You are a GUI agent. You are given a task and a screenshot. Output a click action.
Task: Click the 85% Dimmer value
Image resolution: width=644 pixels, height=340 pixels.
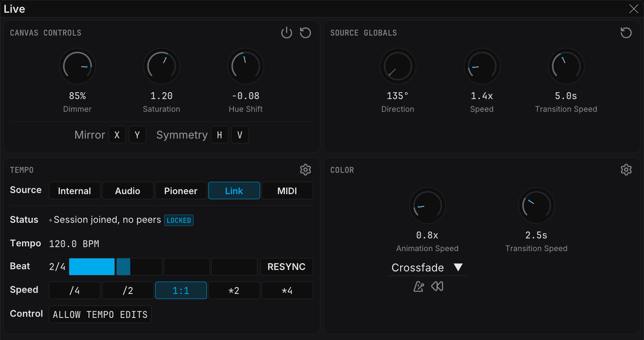click(78, 96)
